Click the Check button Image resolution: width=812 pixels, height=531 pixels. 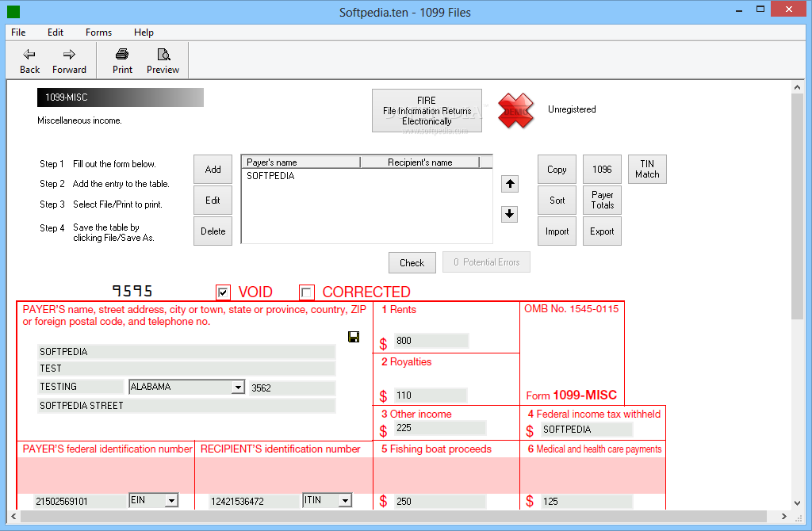click(x=412, y=263)
